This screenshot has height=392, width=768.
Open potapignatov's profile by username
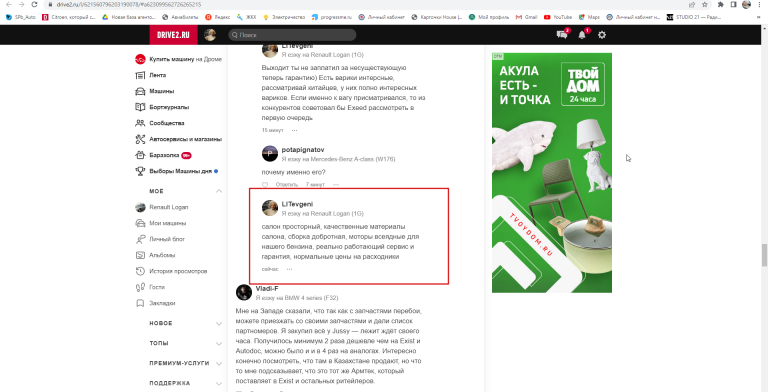pos(303,149)
